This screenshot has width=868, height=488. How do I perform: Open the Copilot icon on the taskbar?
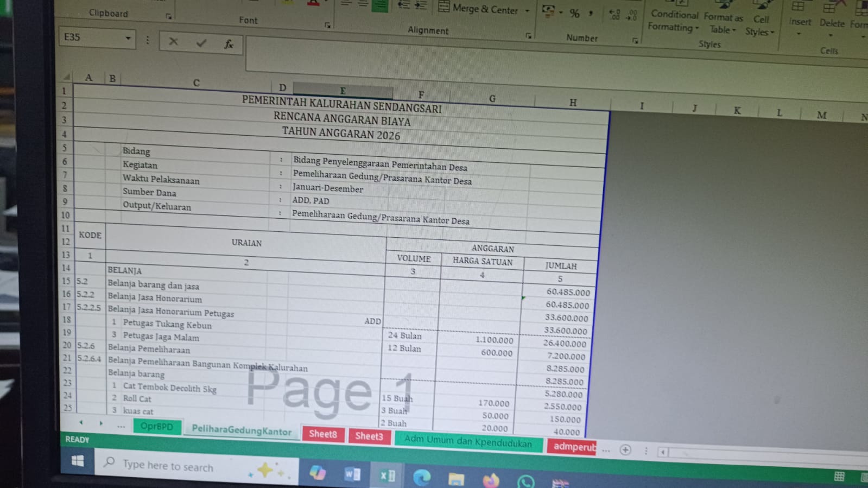coord(318,473)
